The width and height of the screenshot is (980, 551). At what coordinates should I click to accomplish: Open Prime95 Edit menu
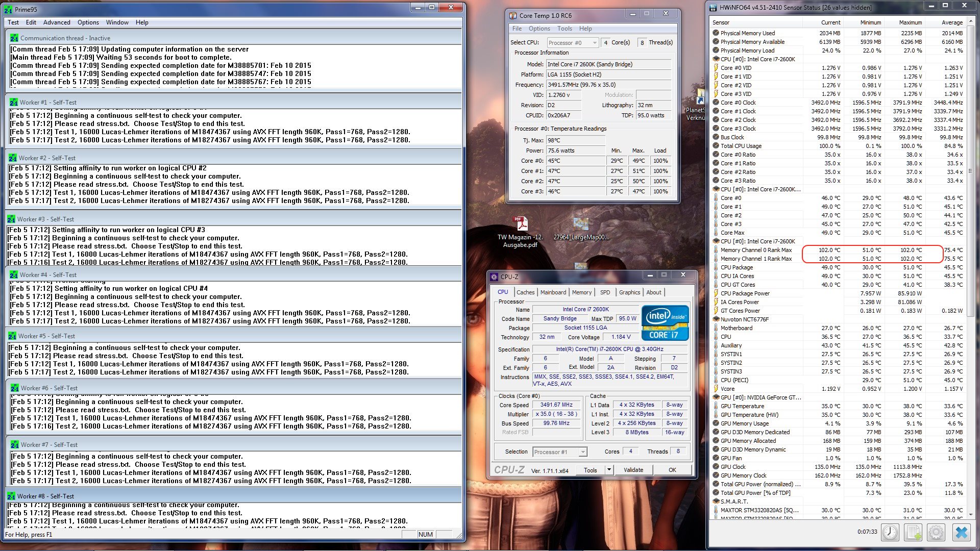pos(31,22)
